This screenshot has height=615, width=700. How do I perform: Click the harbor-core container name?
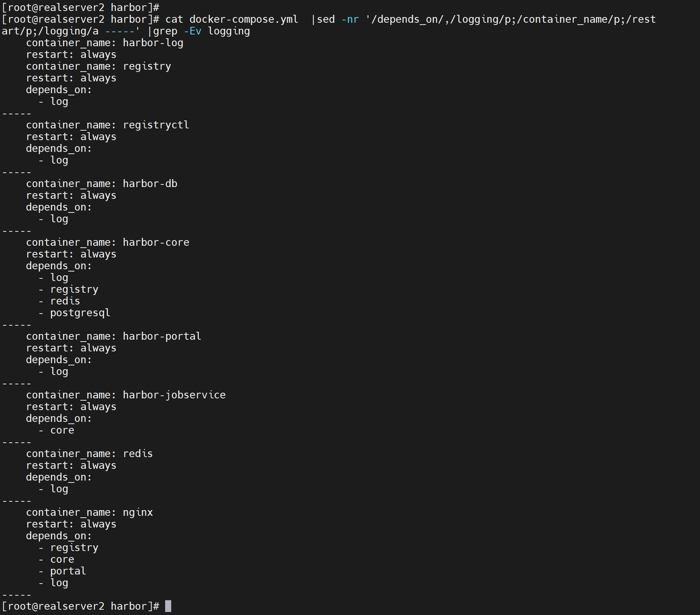156,242
